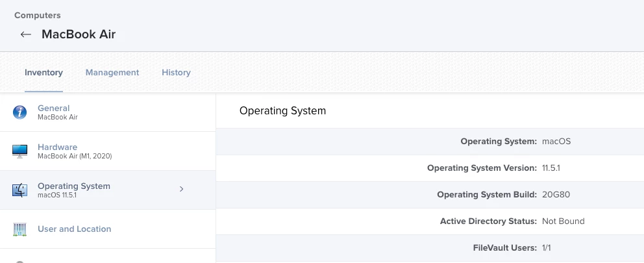Click the Hardware monitor icon

click(x=19, y=151)
